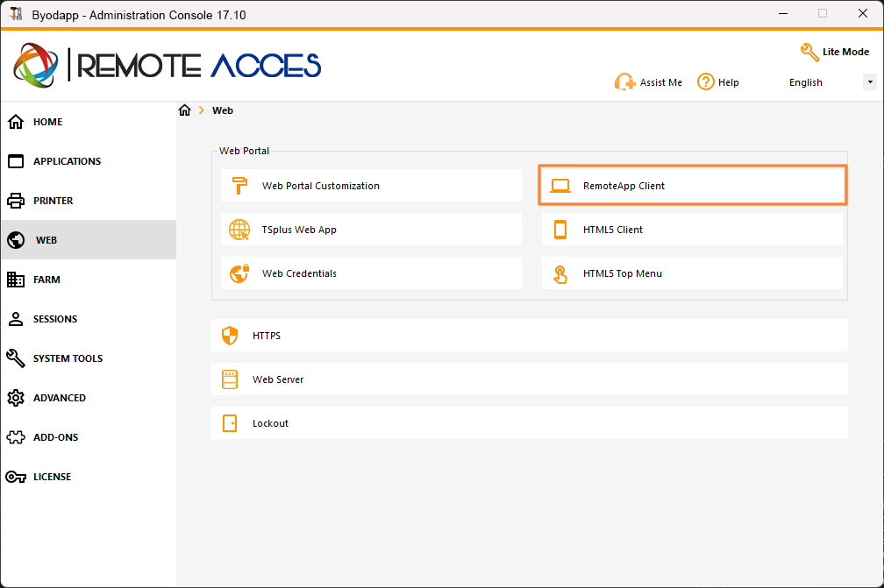Switch to Lite Mode
Viewport: 884px width, 588px height.
(845, 52)
